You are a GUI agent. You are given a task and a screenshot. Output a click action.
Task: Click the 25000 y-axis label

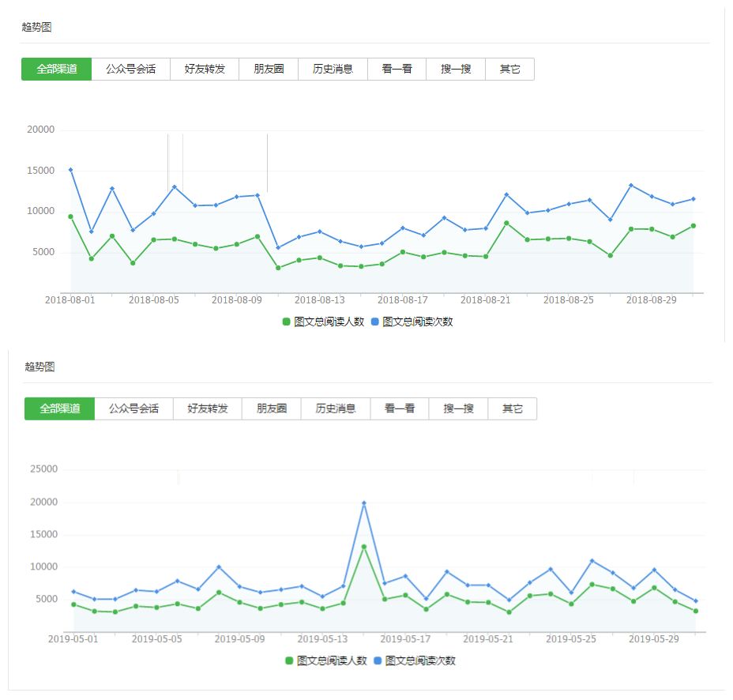click(44, 469)
